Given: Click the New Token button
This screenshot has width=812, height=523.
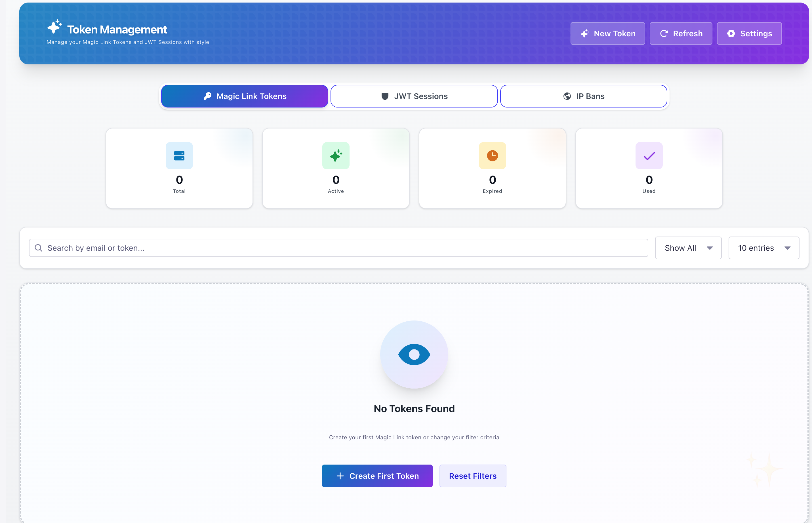Looking at the screenshot, I should (x=607, y=34).
